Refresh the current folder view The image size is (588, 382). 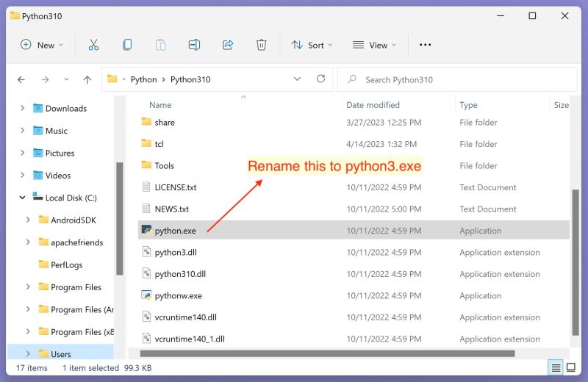pyautogui.click(x=320, y=79)
